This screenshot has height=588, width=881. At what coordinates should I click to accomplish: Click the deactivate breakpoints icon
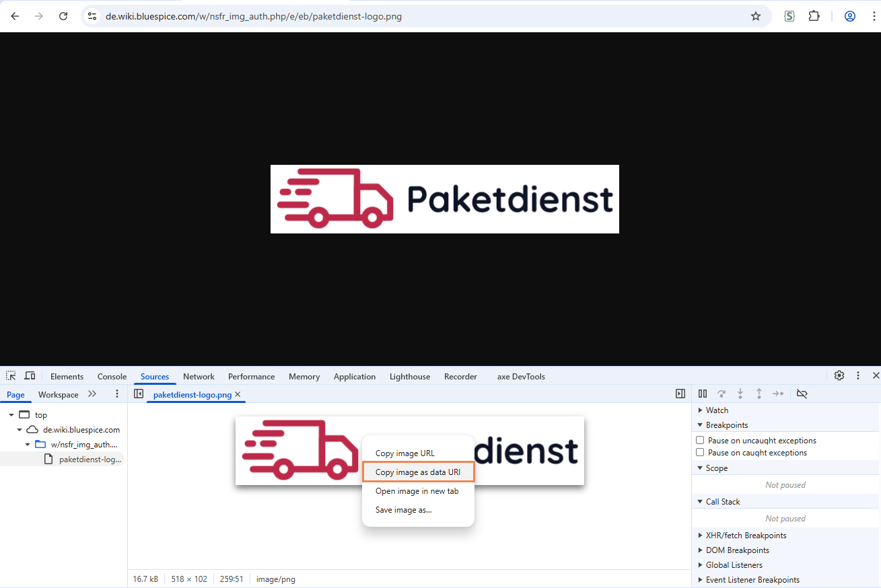(x=802, y=394)
